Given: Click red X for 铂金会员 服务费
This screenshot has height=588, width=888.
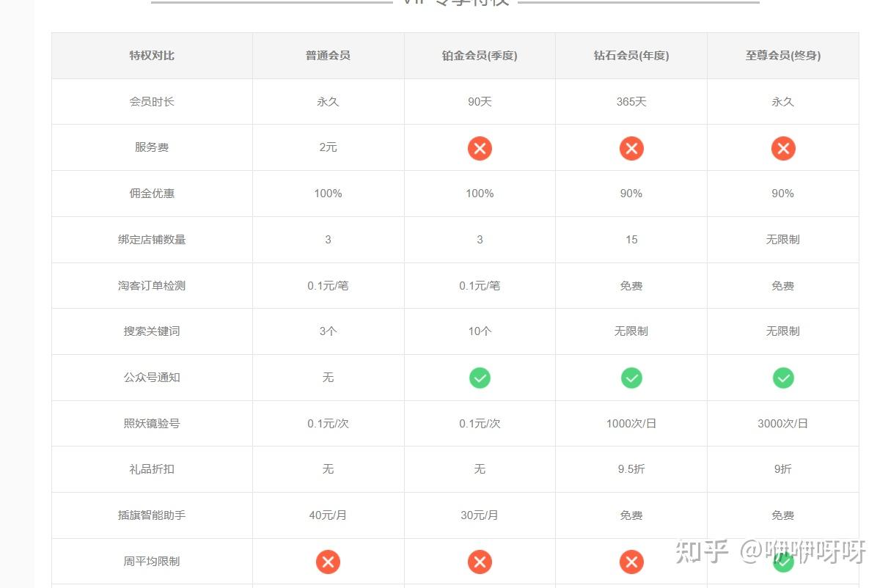Looking at the screenshot, I should tap(480, 148).
